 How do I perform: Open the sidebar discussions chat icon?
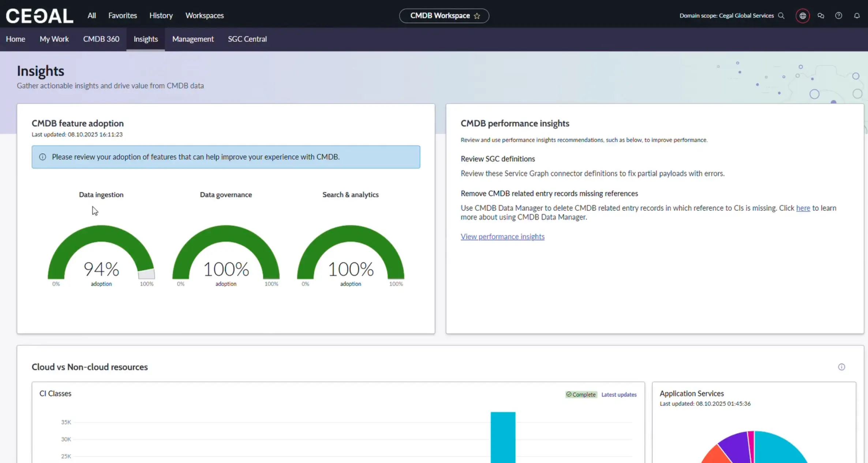821,16
